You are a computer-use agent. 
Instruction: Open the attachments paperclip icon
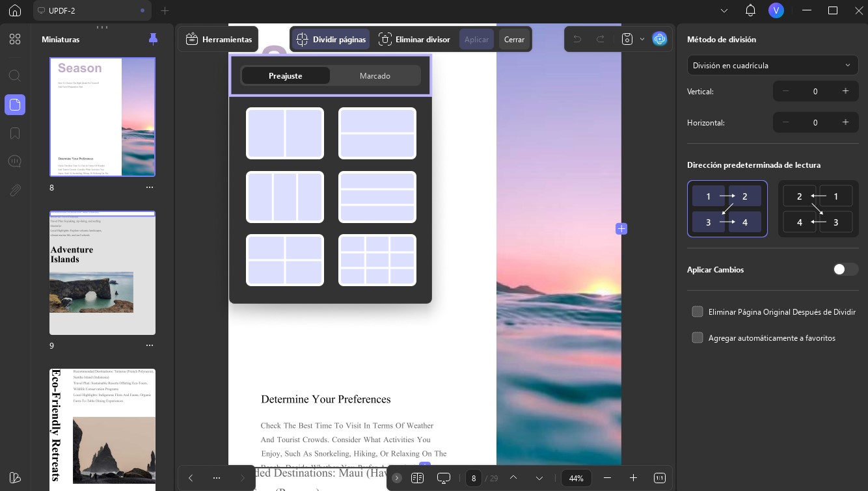tap(15, 191)
